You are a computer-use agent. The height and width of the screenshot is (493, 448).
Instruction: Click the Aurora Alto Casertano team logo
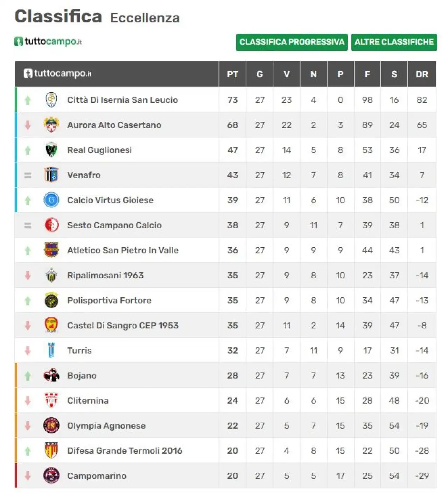[x=51, y=125]
